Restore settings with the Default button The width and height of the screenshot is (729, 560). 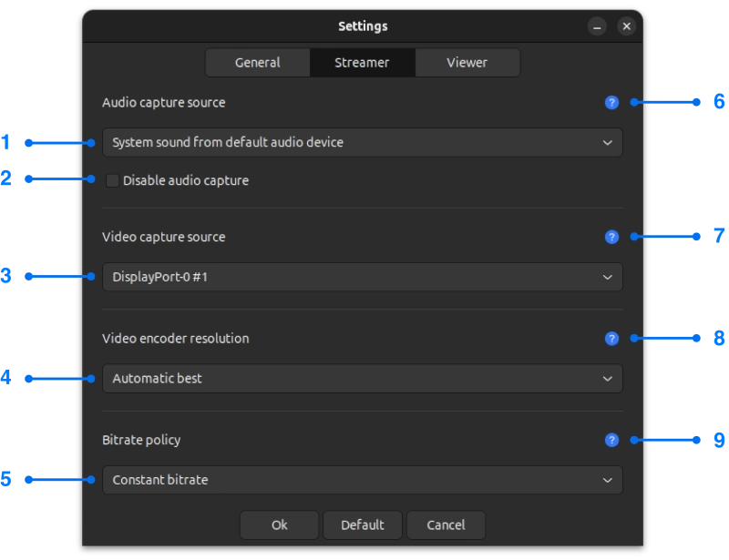362,524
